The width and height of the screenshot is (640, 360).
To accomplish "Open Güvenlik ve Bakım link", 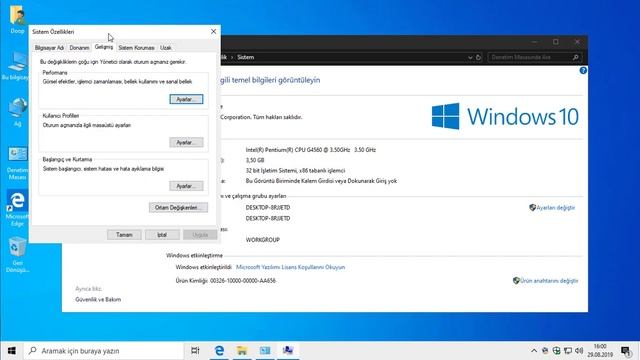I will (98, 299).
